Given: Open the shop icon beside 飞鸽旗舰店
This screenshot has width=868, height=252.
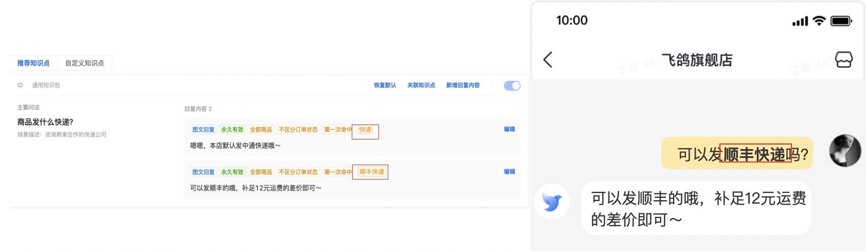Looking at the screenshot, I should (844, 60).
